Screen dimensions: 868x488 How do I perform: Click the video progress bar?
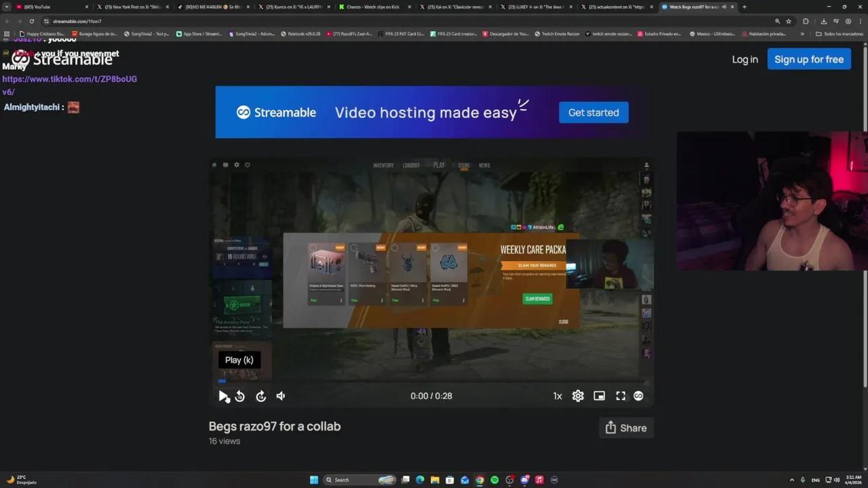tap(431, 381)
